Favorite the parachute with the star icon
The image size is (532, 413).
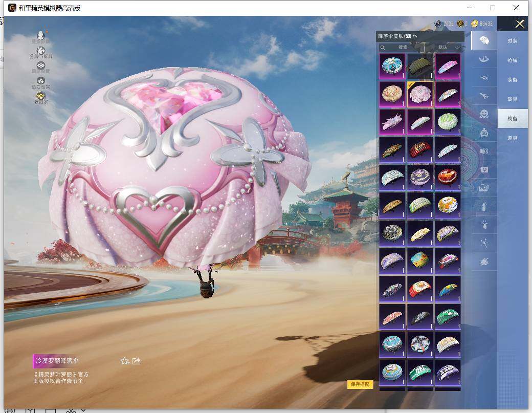(124, 361)
